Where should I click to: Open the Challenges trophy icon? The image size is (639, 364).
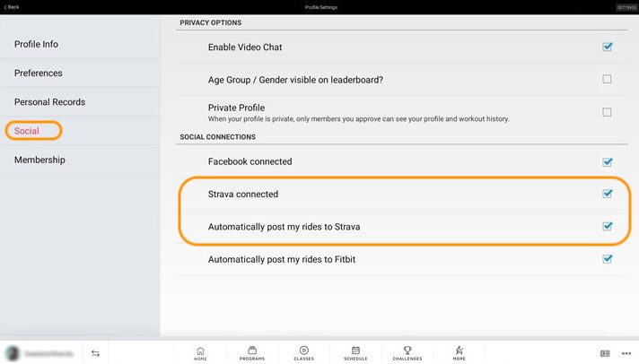(407, 352)
